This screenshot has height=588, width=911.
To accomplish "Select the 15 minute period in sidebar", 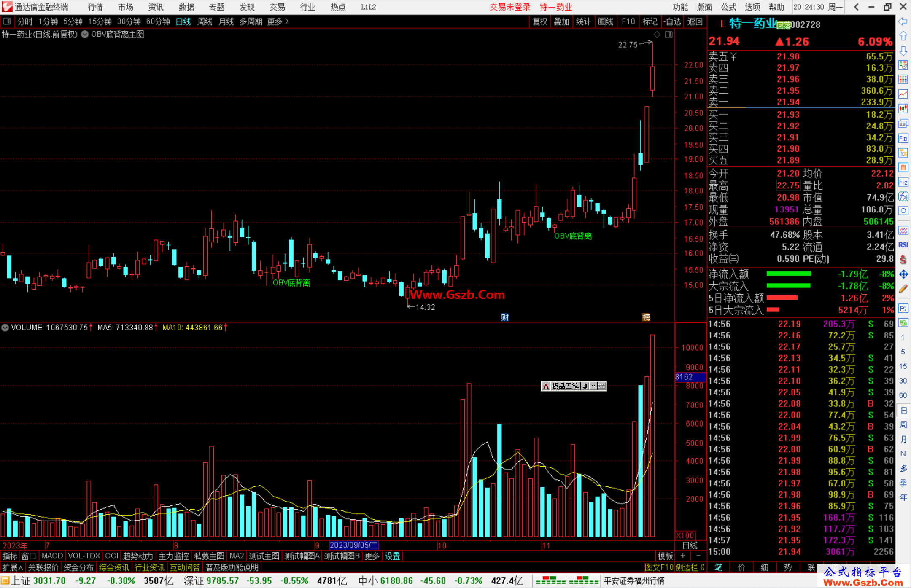I will pos(903,366).
